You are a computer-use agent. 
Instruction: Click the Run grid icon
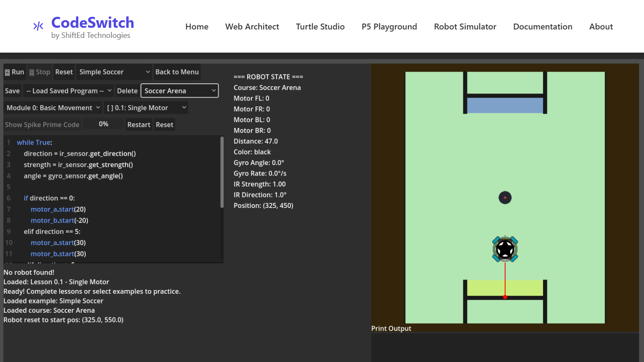(7, 72)
